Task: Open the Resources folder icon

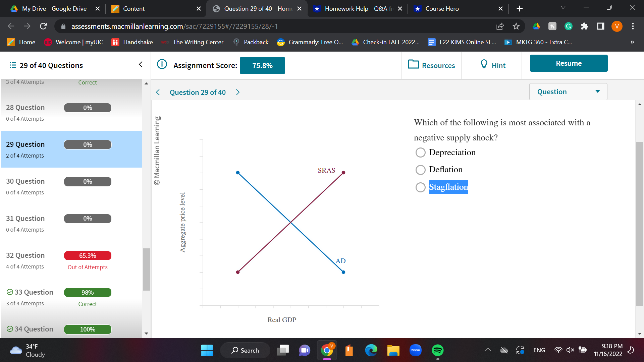Action: tap(413, 64)
